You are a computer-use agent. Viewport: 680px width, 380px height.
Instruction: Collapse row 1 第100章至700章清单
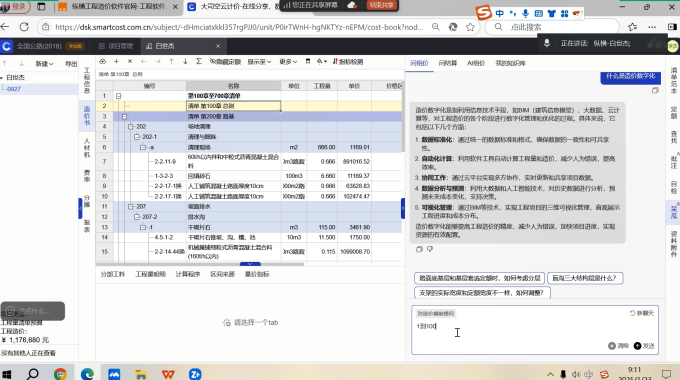118,96
